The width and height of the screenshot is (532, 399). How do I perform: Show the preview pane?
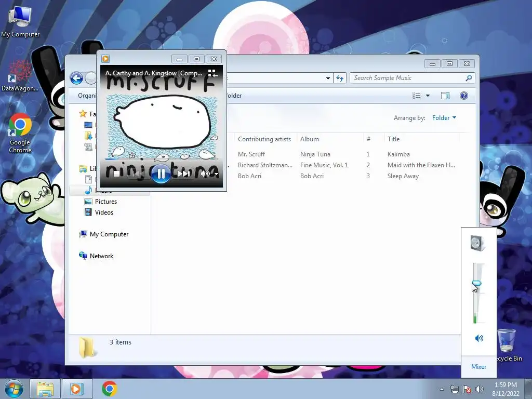(445, 96)
